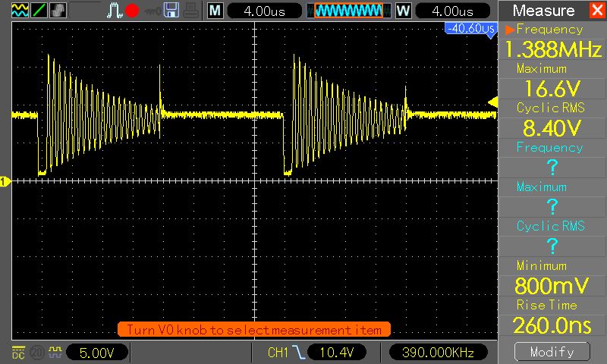Click the floppy disk save icon
The image size is (607, 364).
(x=172, y=11)
